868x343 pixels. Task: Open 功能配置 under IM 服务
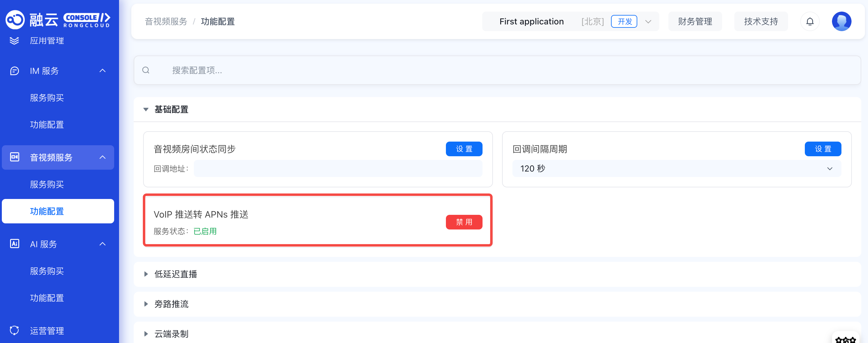47,125
